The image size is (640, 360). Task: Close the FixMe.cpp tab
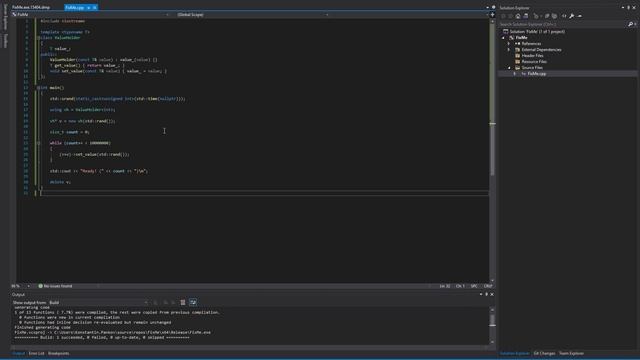tap(95, 8)
